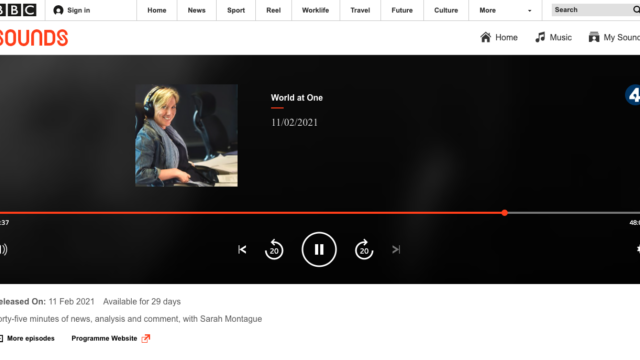The height and width of the screenshot is (360, 640).
Task: Open the Sport menu item
Action: (x=236, y=10)
